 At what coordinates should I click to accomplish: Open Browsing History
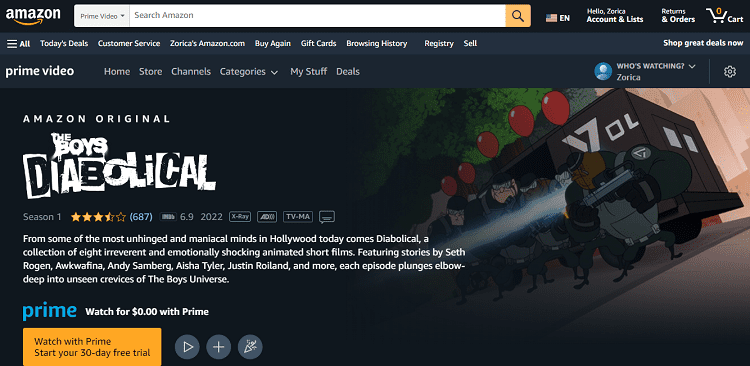point(377,44)
